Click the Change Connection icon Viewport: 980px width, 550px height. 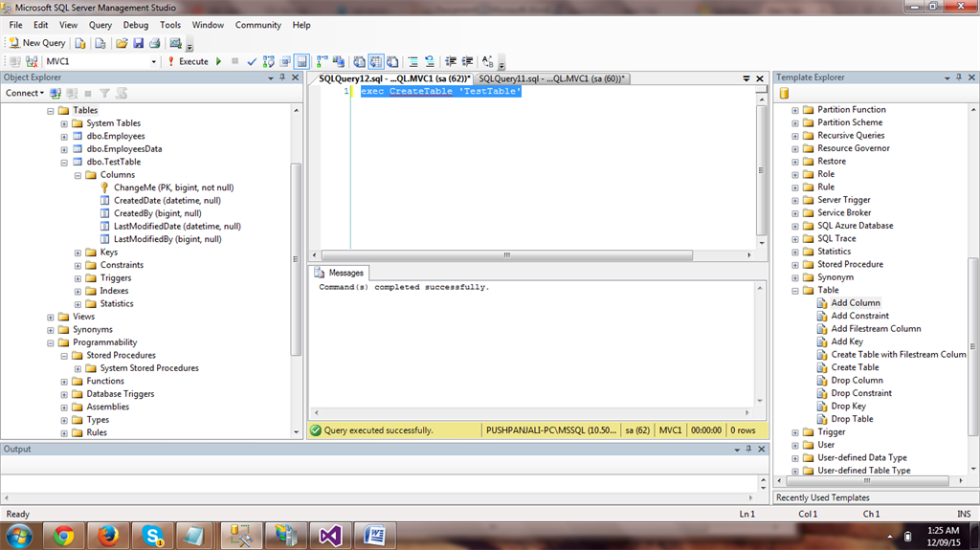pyautogui.click(x=32, y=61)
